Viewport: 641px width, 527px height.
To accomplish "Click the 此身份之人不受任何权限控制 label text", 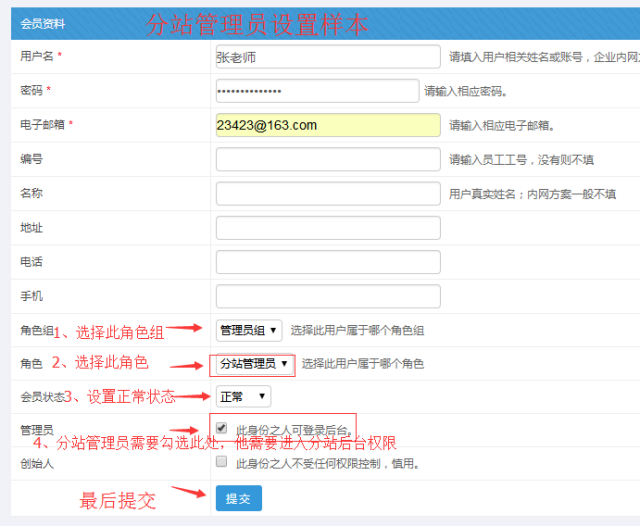I will click(326, 464).
